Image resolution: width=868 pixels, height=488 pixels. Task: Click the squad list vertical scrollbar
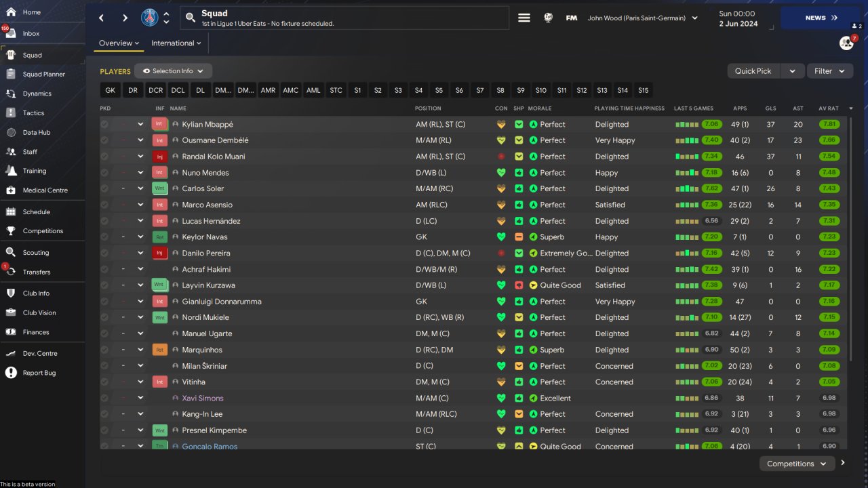(x=852, y=237)
